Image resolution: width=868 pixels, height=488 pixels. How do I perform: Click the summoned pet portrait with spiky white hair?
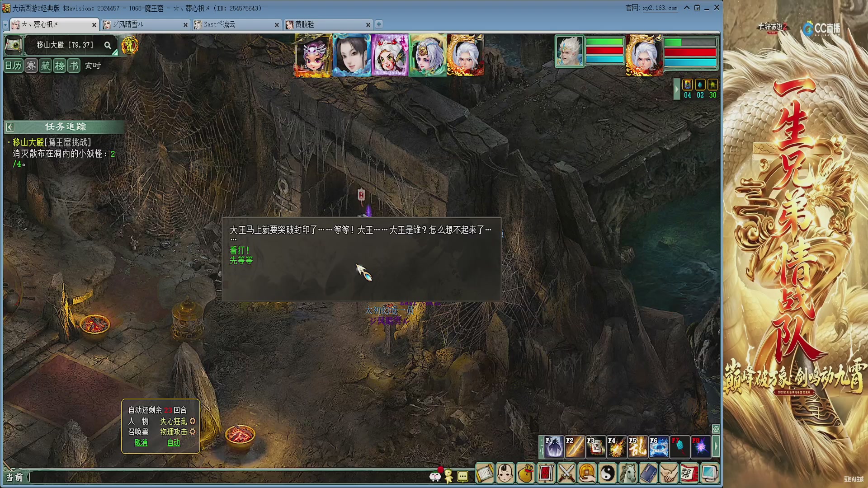569,52
